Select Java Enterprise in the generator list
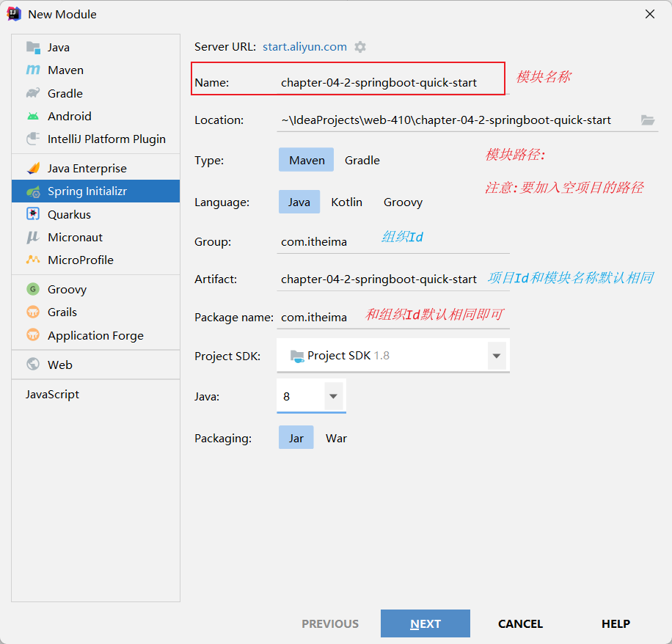Viewport: 672px width, 644px height. 87,169
